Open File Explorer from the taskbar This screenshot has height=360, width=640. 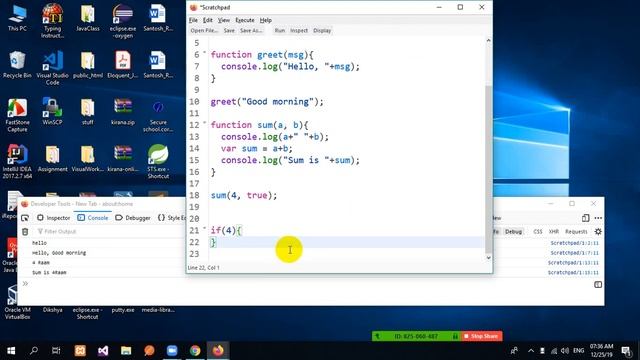[126, 350]
